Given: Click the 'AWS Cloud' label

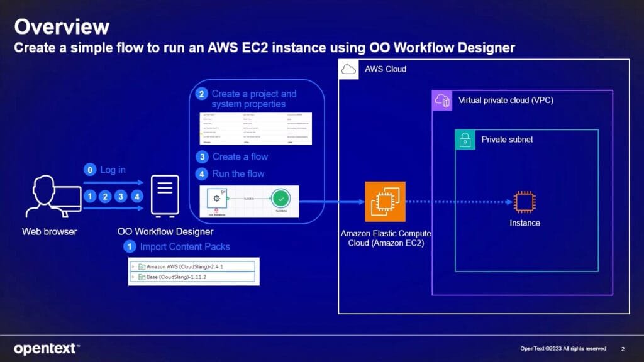Looking at the screenshot, I should tap(386, 69).
